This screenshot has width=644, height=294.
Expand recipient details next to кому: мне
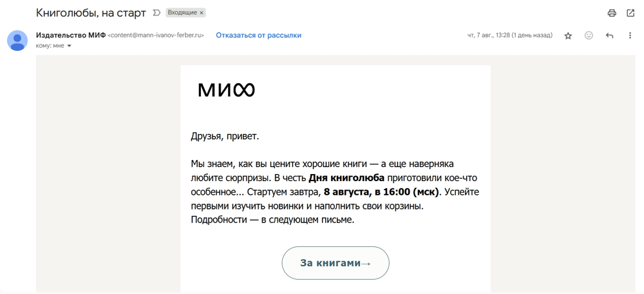69,46
